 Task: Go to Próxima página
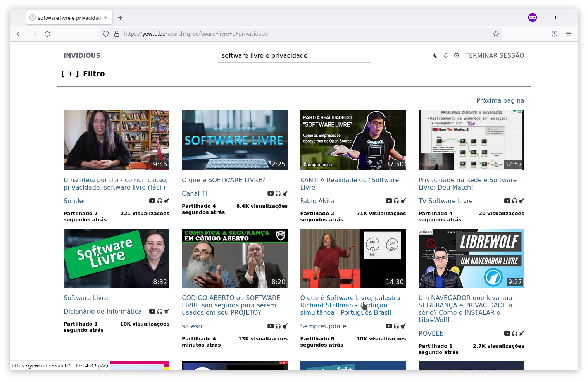(500, 100)
